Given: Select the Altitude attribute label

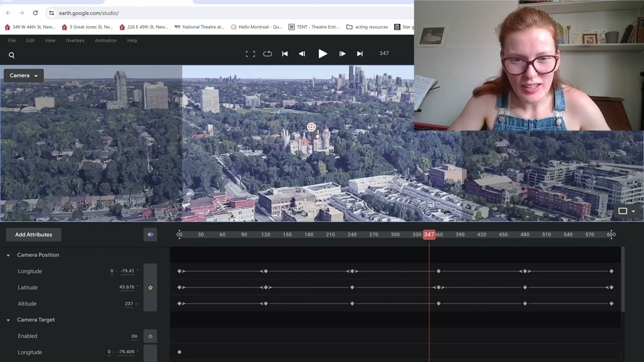Looking at the screenshot, I should (27, 304).
